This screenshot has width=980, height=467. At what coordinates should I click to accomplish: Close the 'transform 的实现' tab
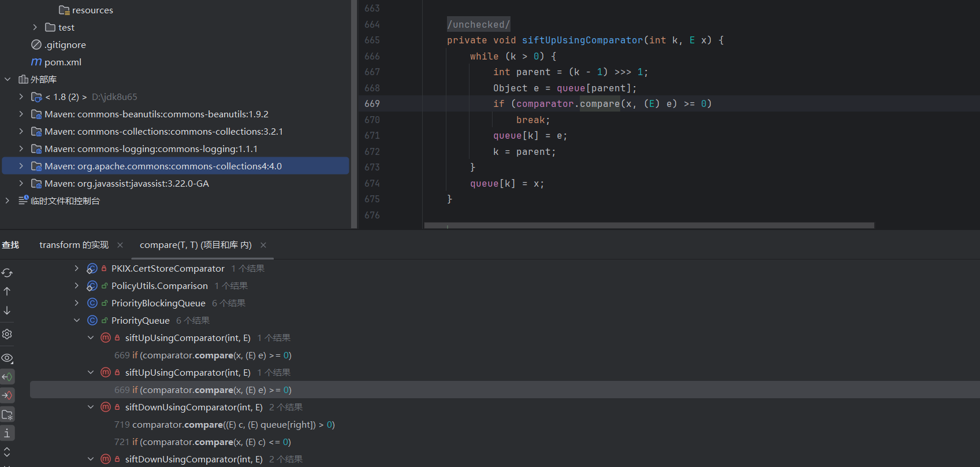click(120, 245)
